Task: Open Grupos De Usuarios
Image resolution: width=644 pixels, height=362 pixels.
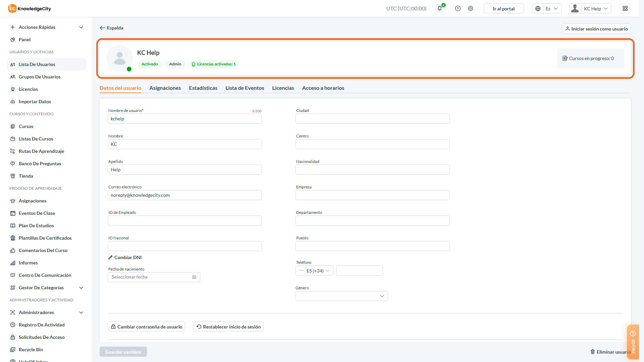Action: pyautogui.click(x=47, y=77)
